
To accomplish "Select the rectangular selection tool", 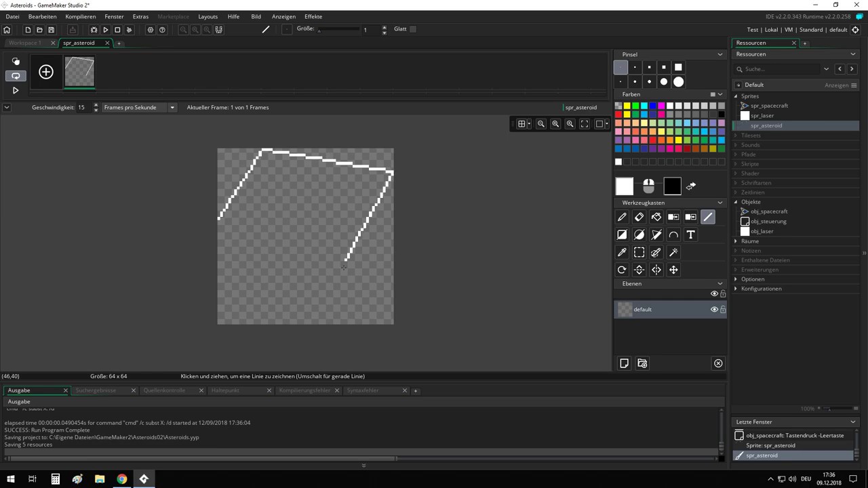I will click(x=639, y=252).
